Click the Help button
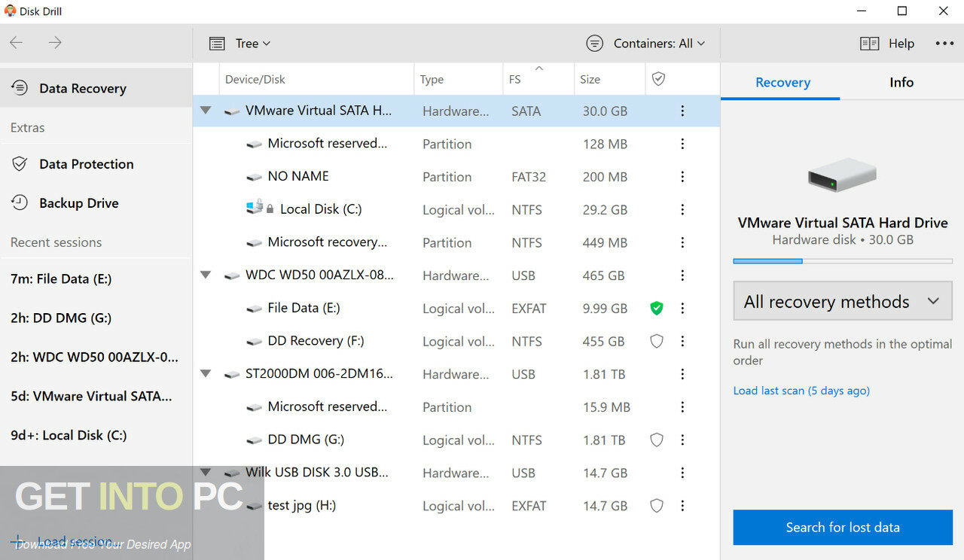This screenshot has width=964, height=560. pos(887,44)
